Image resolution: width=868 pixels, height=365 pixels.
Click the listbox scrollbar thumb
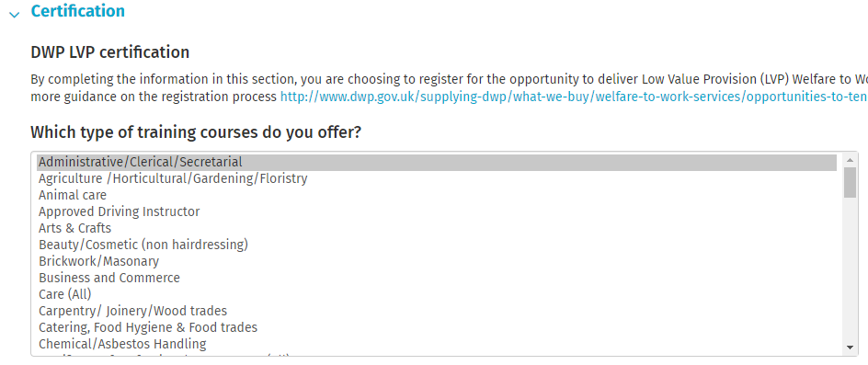(x=850, y=182)
